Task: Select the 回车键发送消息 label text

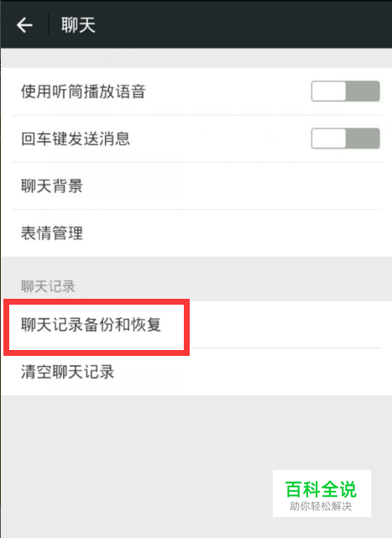Action: (x=76, y=138)
